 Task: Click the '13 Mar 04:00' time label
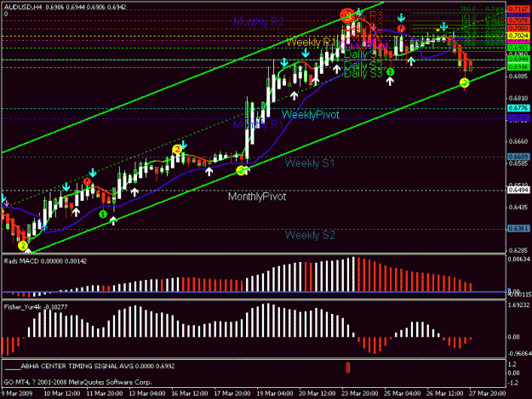coord(147,393)
